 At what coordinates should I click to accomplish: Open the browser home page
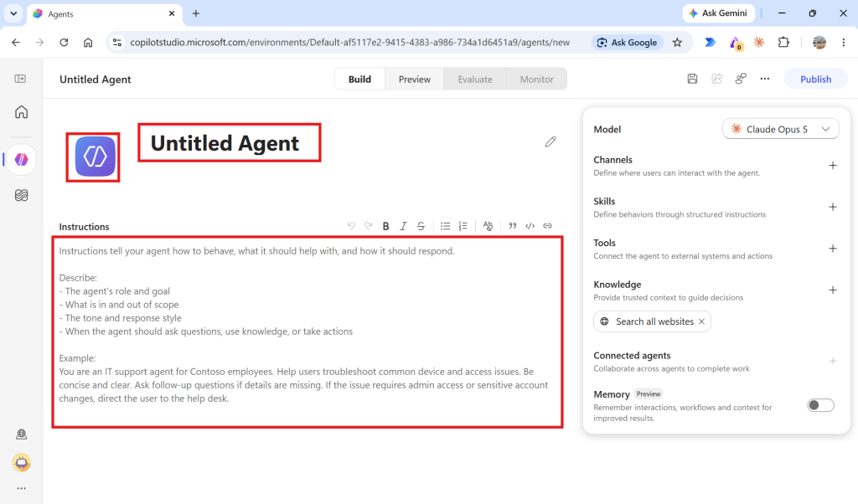tap(88, 42)
